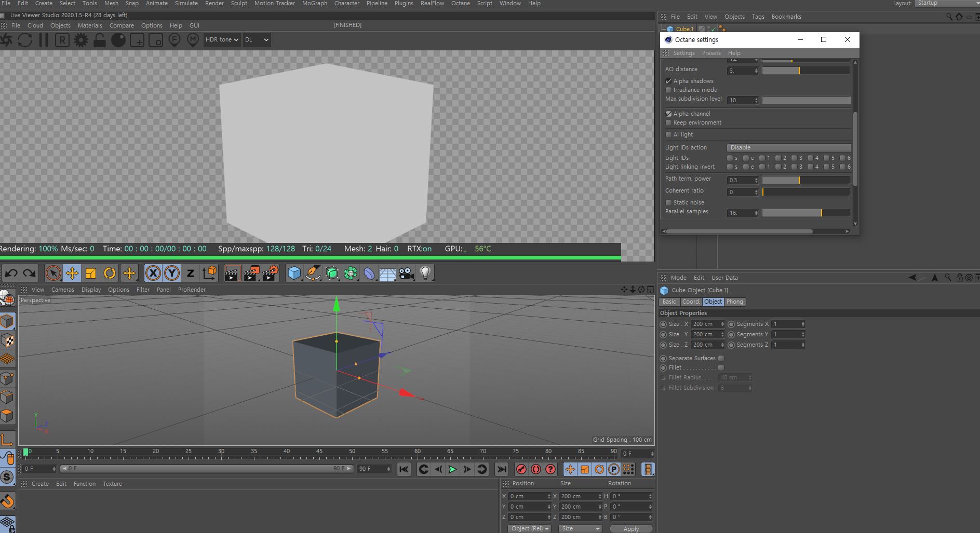Screen dimensions: 980x533
Task: Enable Fillet checkbox for cube
Action: click(x=721, y=367)
